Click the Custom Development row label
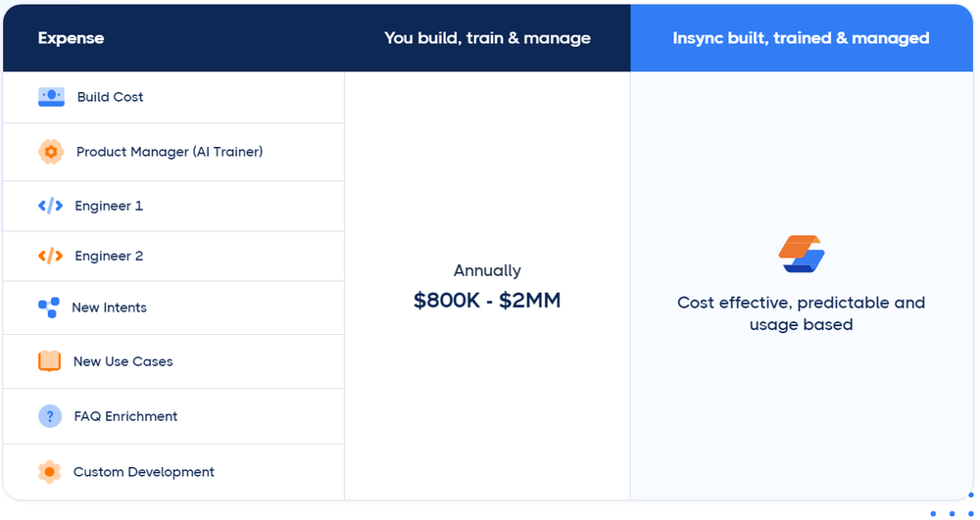This screenshot has width=980, height=520. 144,472
